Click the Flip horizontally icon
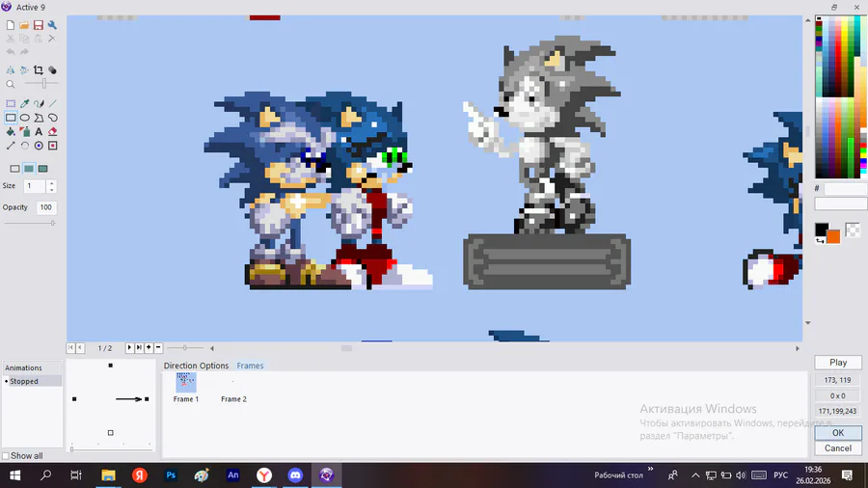The height and width of the screenshot is (488, 868). tap(11, 70)
